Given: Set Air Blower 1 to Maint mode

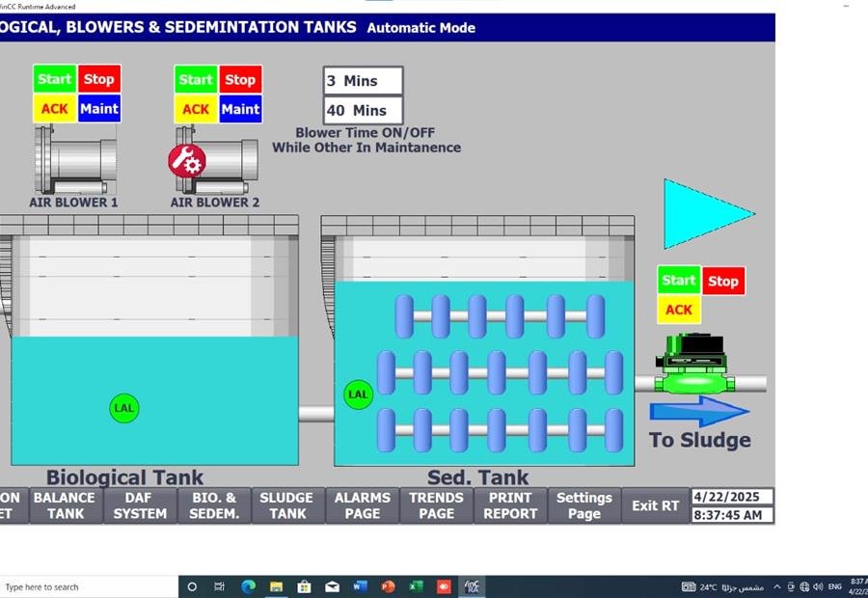Looking at the screenshot, I should coord(99,109).
